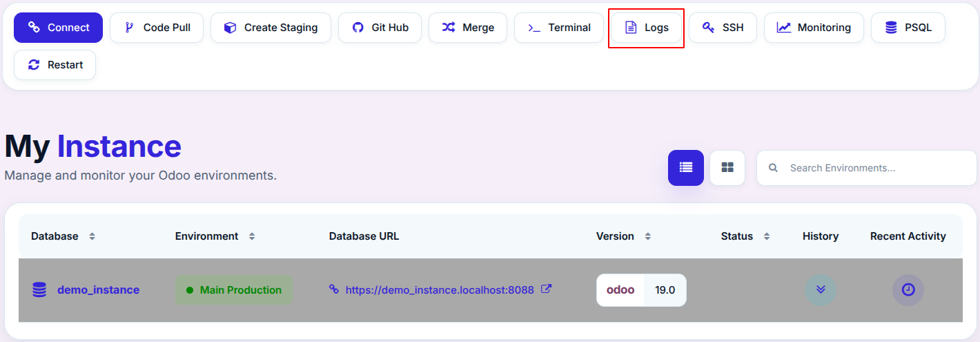Click the demo_instance database stack icon
This screenshot has width=980, height=342.
pos(39,290)
